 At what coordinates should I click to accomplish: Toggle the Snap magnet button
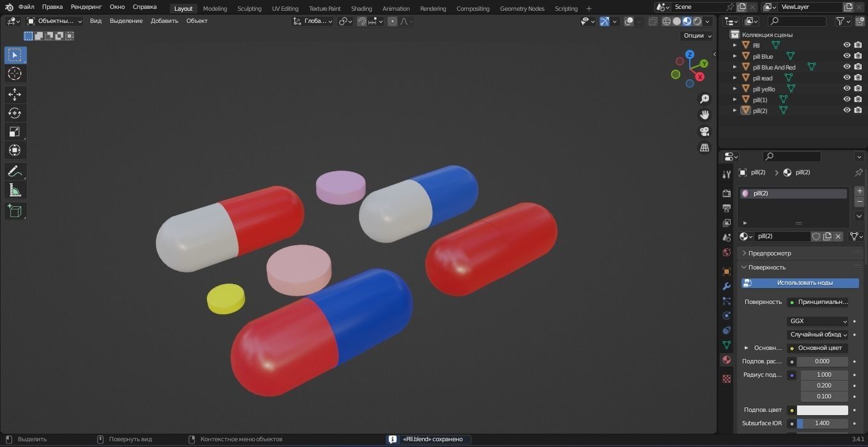pyautogui.click(x=362, y=21)
